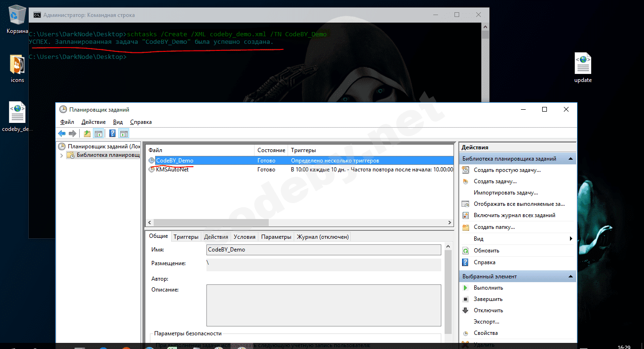
Task: Click the Create Basic Task icon (Создать простую задачу)
Action: [x=466, y=170]
